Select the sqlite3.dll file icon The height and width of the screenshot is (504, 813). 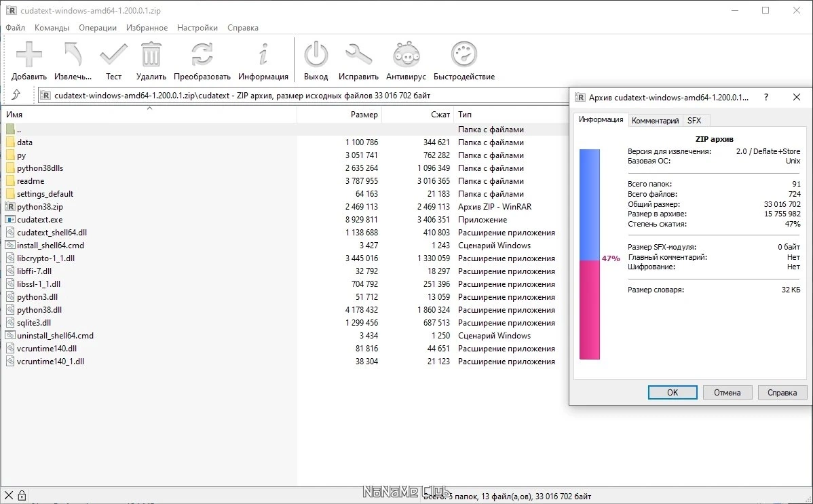10,322
